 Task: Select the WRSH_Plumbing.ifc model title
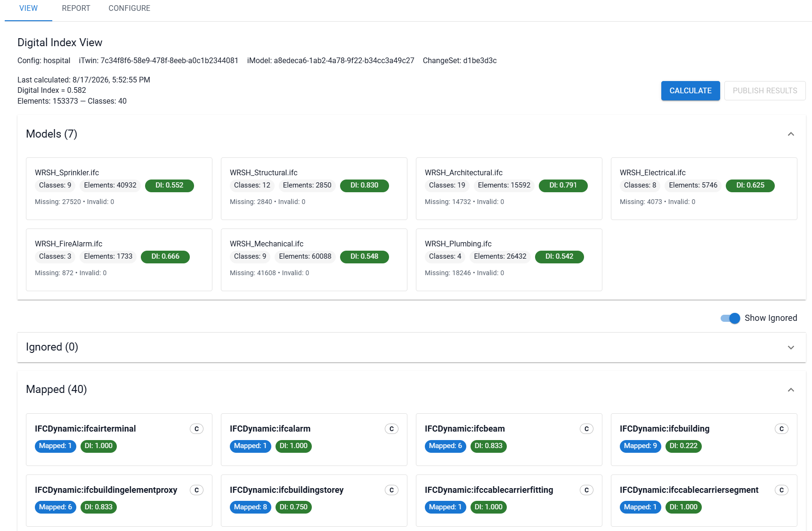458,244
